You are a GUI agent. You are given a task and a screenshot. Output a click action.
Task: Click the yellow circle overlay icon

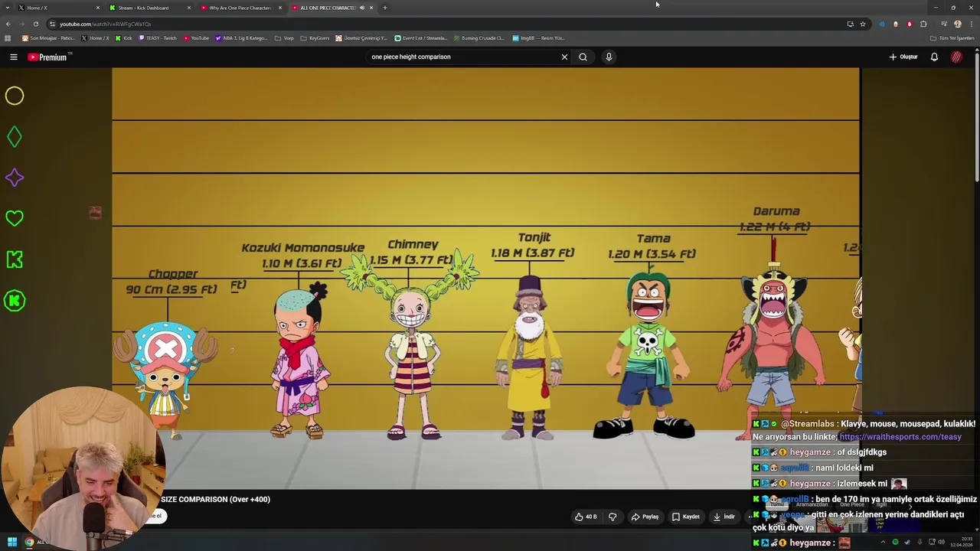pos(15,96)
